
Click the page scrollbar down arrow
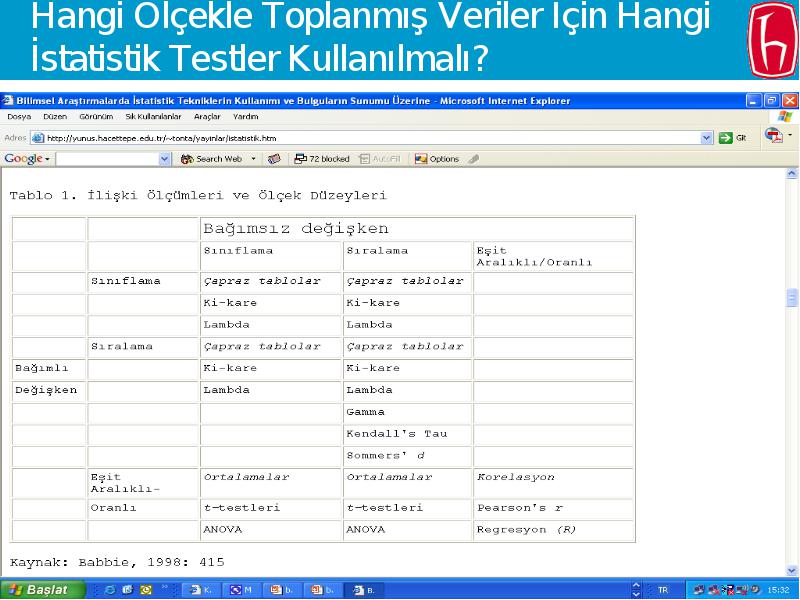[791, 570]
